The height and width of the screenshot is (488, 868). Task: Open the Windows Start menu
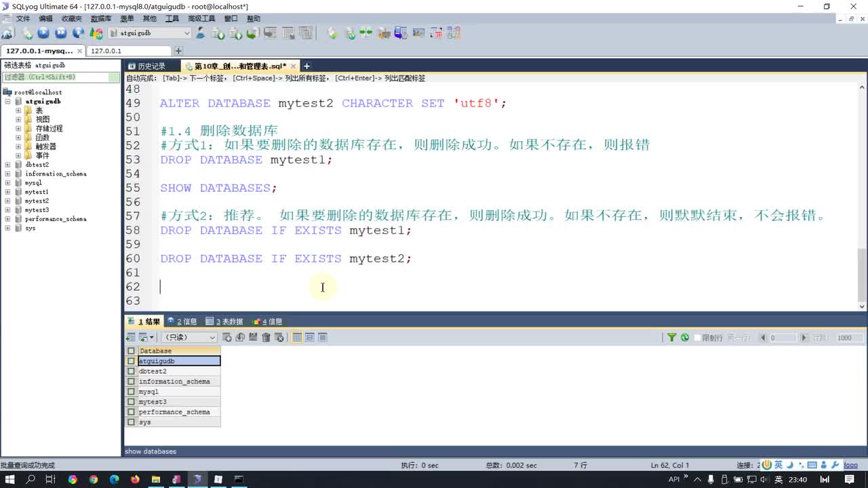pos(10,479)
